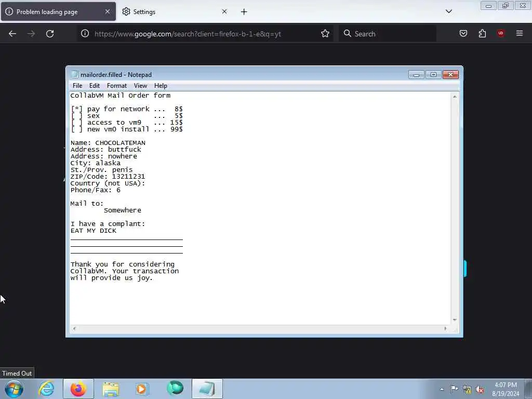Viewport: 532px width, 399px height.
Task: Click the Firefox URL address field
Action: (205, 34)
